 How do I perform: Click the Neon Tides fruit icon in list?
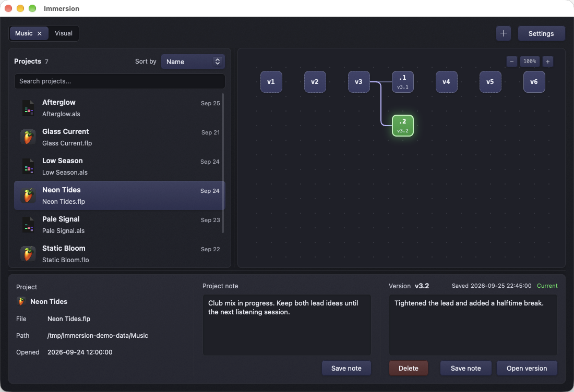28,195
